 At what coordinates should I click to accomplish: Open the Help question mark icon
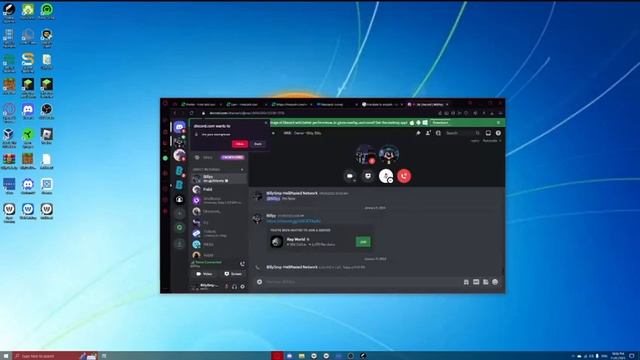pyautogui.click(x=498, y=133)
